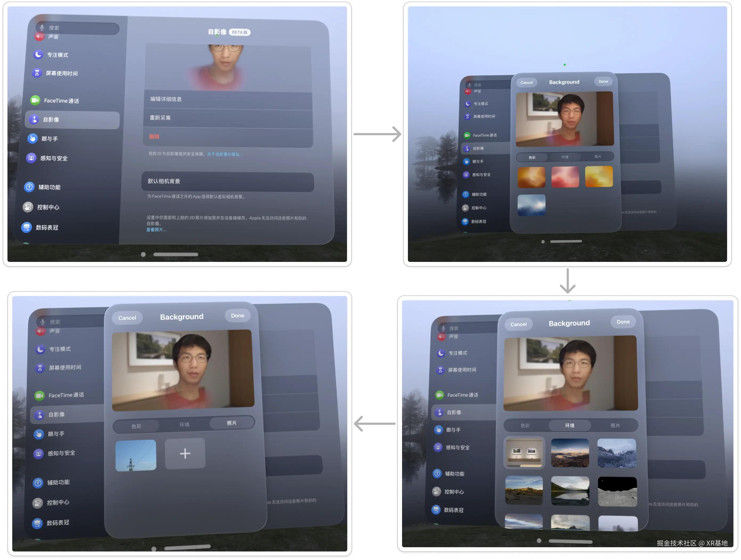Click the Focus mode moon icon in the top-left panel
The height and width of the screenshot is (560, 741).
pyautogui.click(x=38, y=55)
